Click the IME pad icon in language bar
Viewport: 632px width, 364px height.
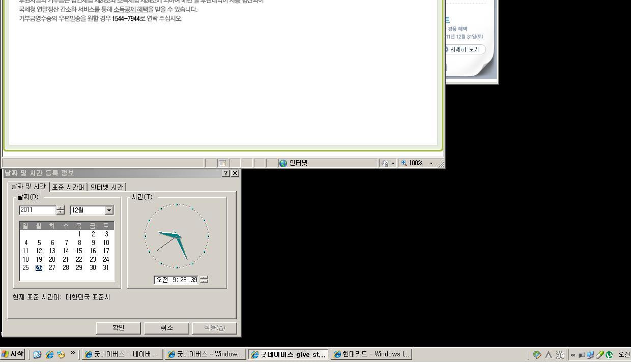[x=537, y=355]
